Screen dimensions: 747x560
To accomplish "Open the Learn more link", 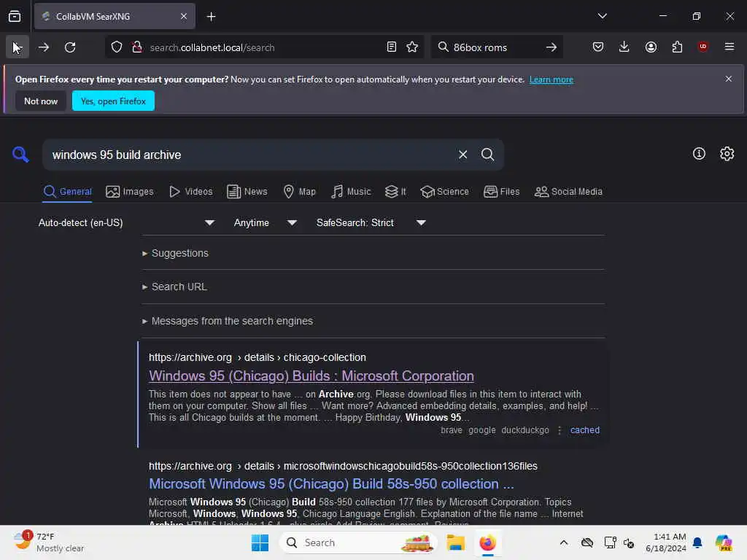I will [x=551, y=79].
